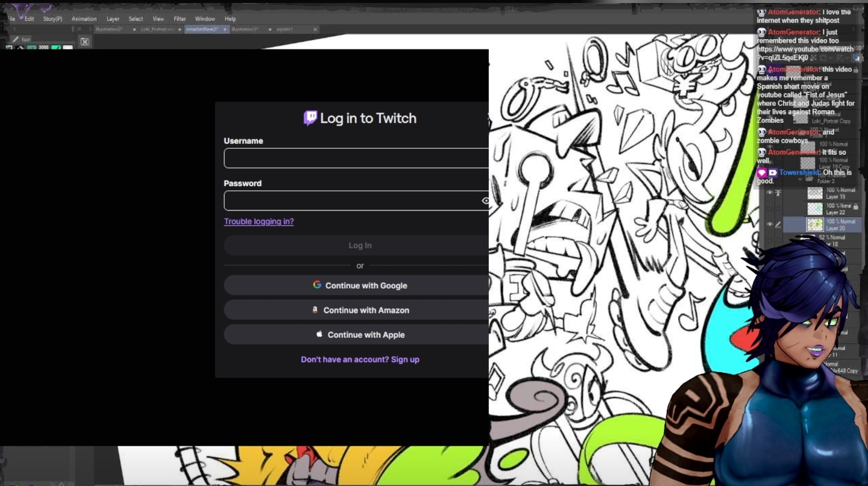Viewport: 868px width, 486px height.
Task: Select Layer 22 thumbnail in layers panel
Action: pos(815,209)
